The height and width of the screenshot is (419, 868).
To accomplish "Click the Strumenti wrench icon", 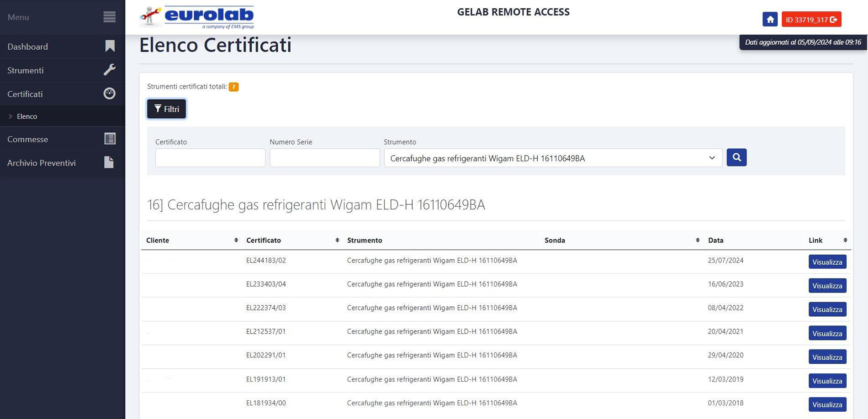I will tap(110, 70).
